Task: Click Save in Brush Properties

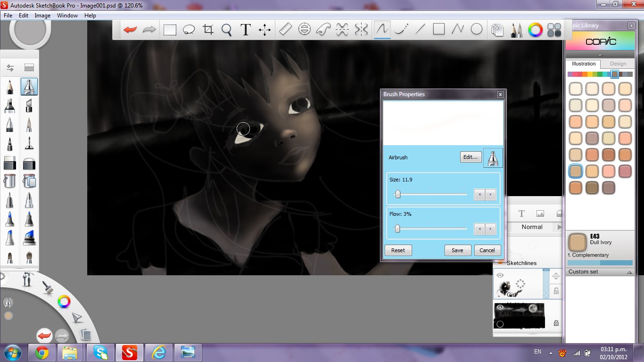Action: 457,250
